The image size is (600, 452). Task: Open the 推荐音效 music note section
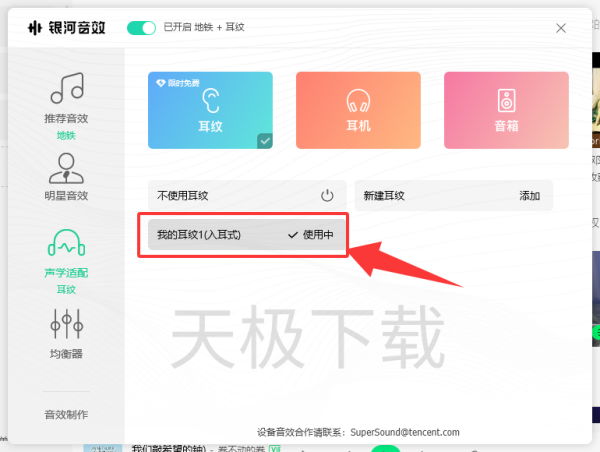pos(66,90)
